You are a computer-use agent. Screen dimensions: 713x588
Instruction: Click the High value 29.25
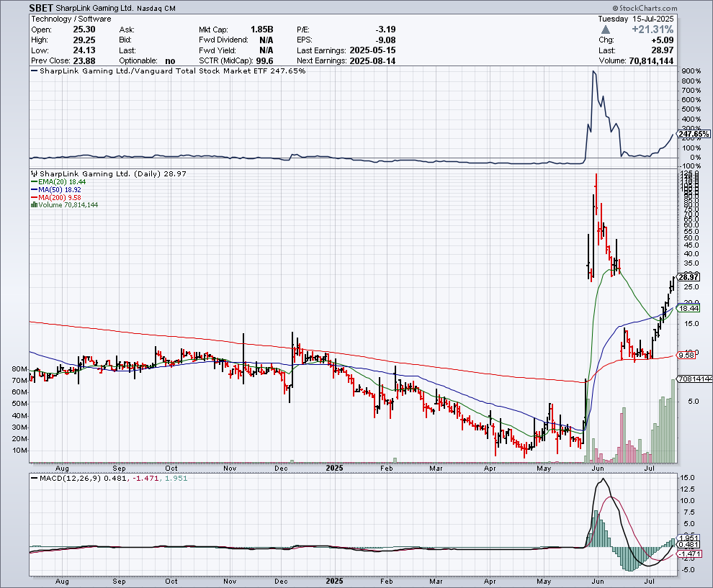[84, 40]
